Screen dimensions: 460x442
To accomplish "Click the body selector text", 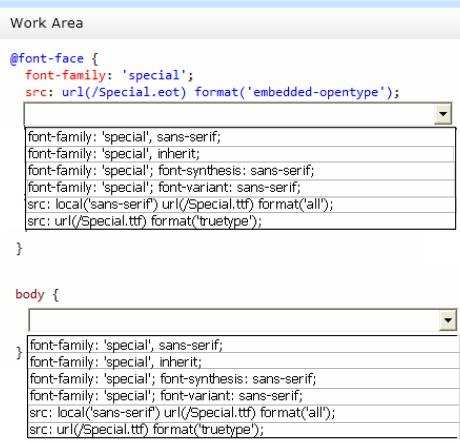I will pos(30,295).
